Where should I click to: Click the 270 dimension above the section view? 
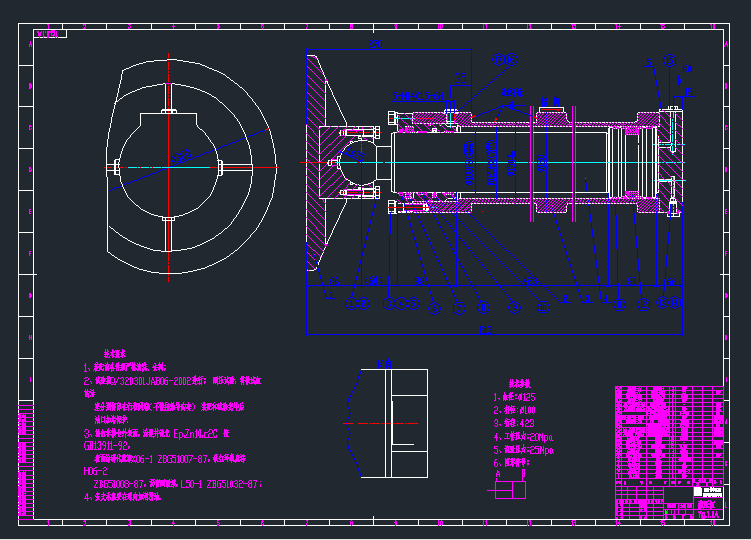(x=375, y=44)
